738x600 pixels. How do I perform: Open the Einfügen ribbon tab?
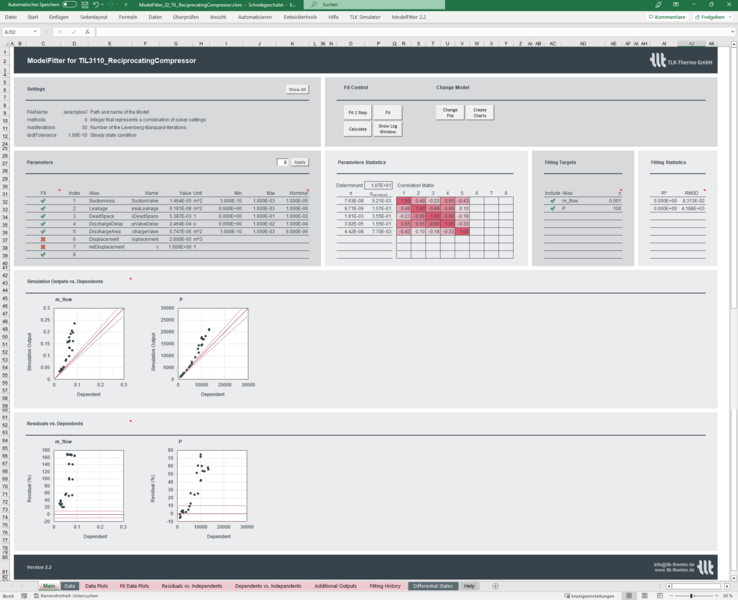coord(58,17)
